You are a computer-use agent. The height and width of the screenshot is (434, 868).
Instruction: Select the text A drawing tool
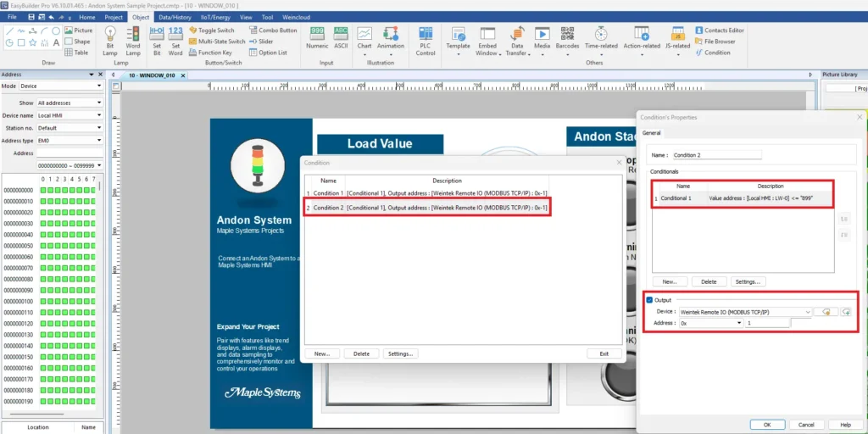click(56, 42)
